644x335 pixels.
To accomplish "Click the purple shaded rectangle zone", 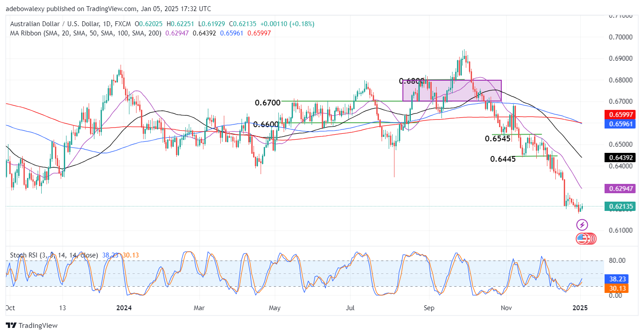I will [452, 90].
